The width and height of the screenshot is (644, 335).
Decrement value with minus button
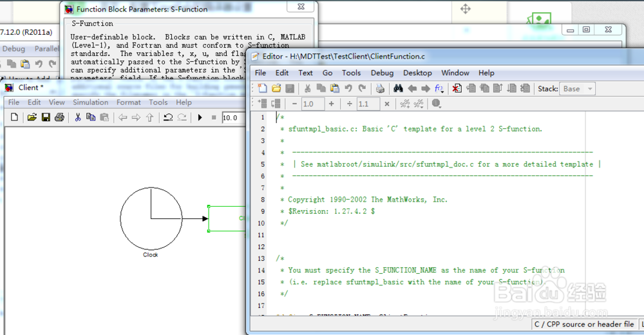click(x=294, y=104)
